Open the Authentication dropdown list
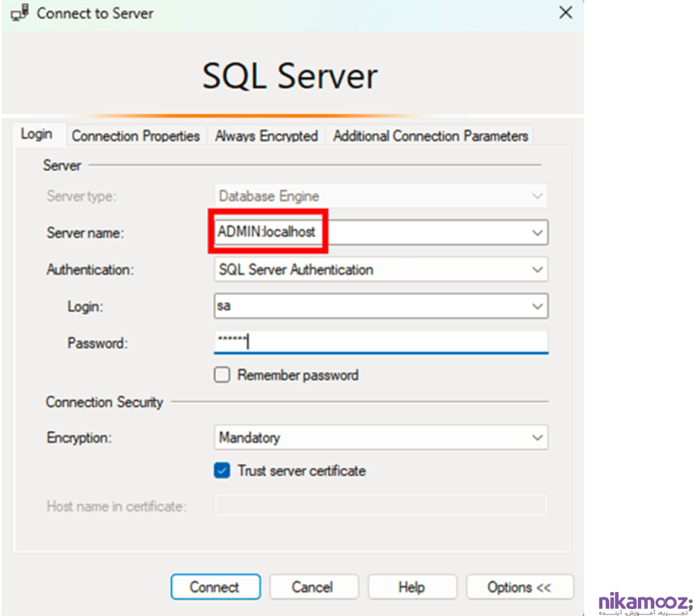695x616 pixels. pyautogui.click(x=537, y=270)
